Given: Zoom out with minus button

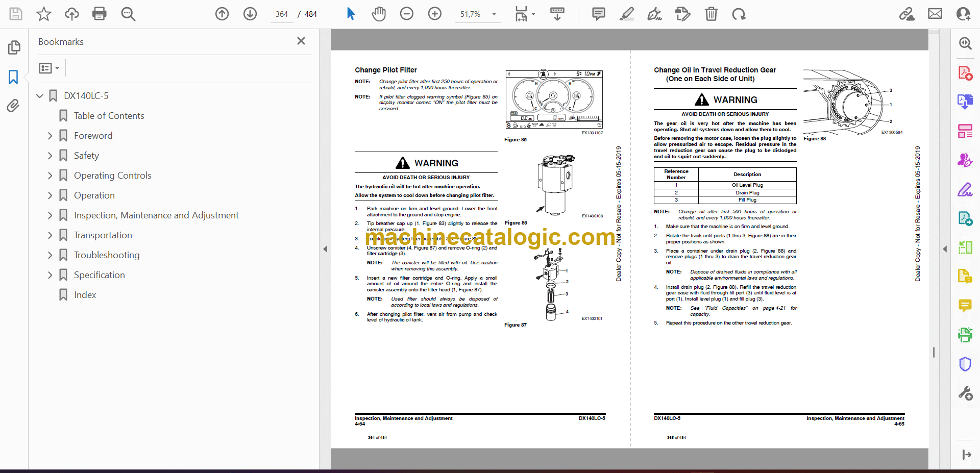Looking at the screenshot, I should [x=407, y=14].
